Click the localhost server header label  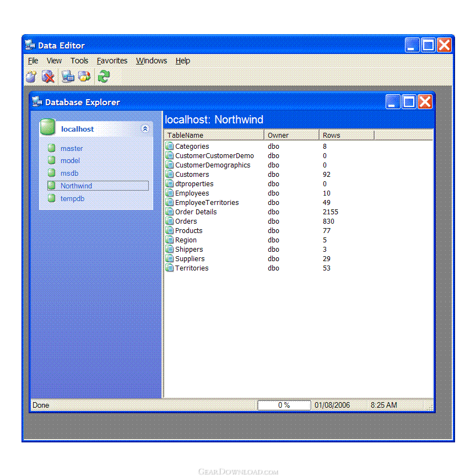tap(78, 129)
